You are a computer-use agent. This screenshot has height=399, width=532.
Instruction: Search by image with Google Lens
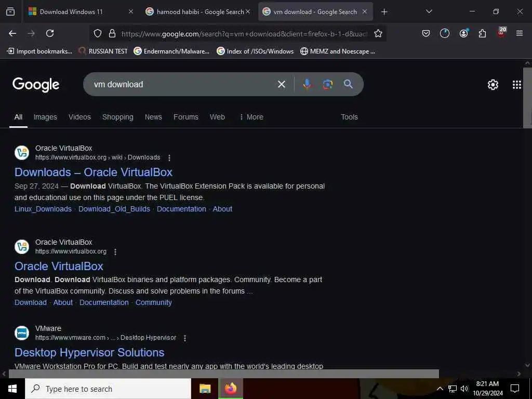pos(327,84)
